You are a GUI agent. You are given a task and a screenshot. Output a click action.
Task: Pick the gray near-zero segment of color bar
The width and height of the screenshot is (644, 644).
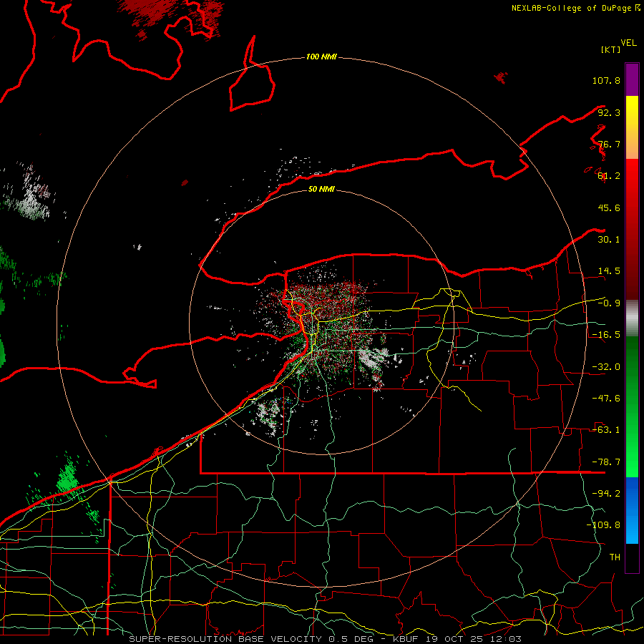coord(632,318)
